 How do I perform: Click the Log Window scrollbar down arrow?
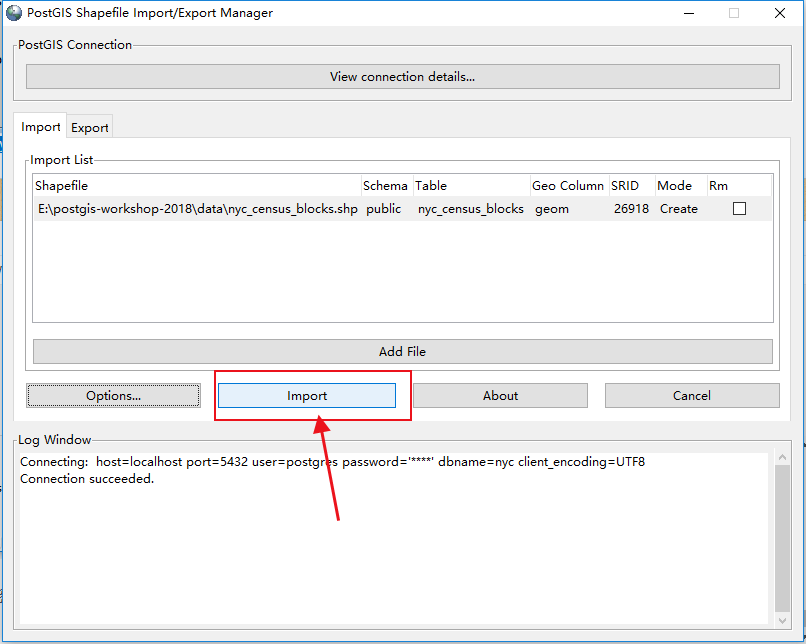(782, 620)
